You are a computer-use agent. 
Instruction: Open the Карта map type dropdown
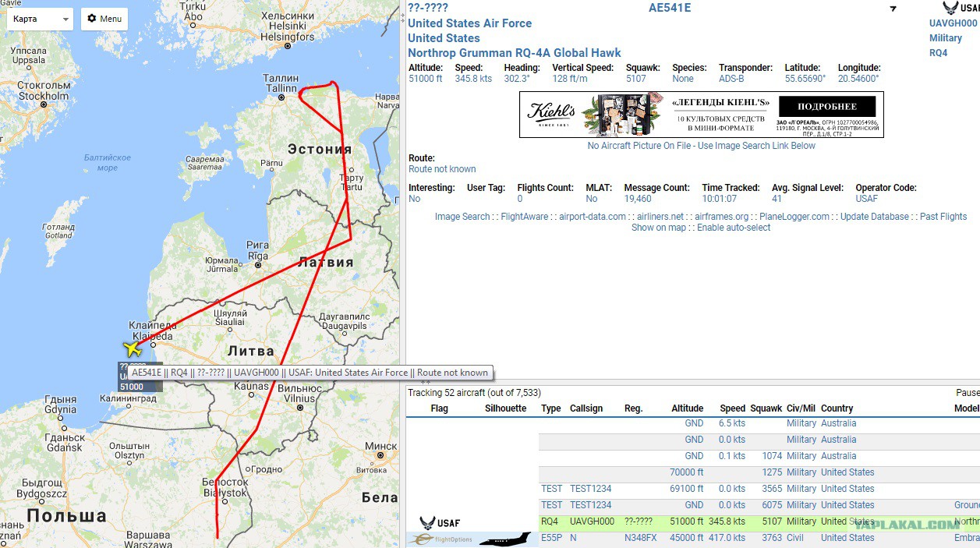(x=40, y=19)
